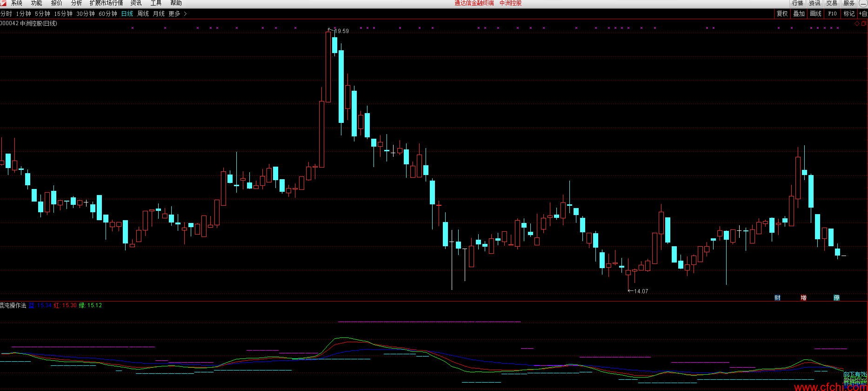868x391 pixels.
Task: Click the tallest candlestick at 19.59 peak
Action: [x=328, y=66]
